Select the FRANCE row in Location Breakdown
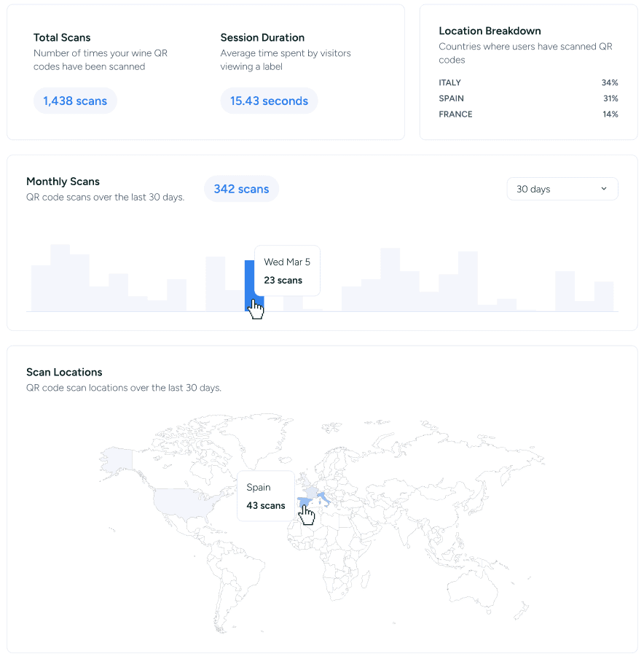The height and width of the screenshot is (659, 644). click(528, 114)
